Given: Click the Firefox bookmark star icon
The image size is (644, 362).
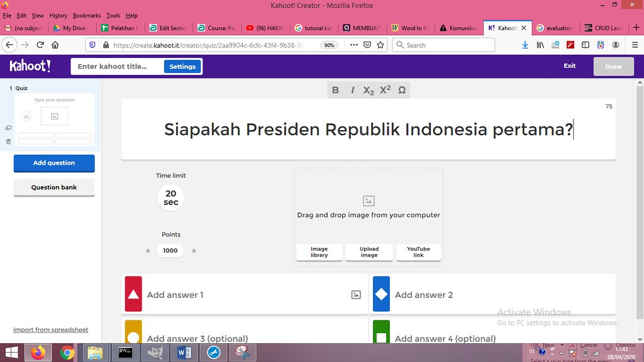Looking at the screenshot, I should point(380,45).
